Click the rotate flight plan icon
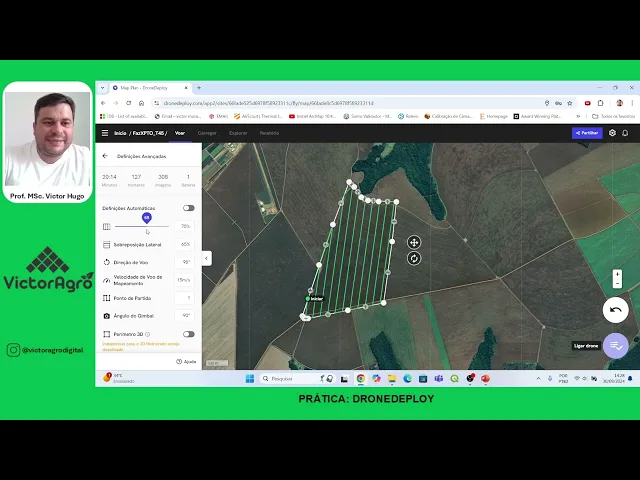 click(x=414, y=258)
